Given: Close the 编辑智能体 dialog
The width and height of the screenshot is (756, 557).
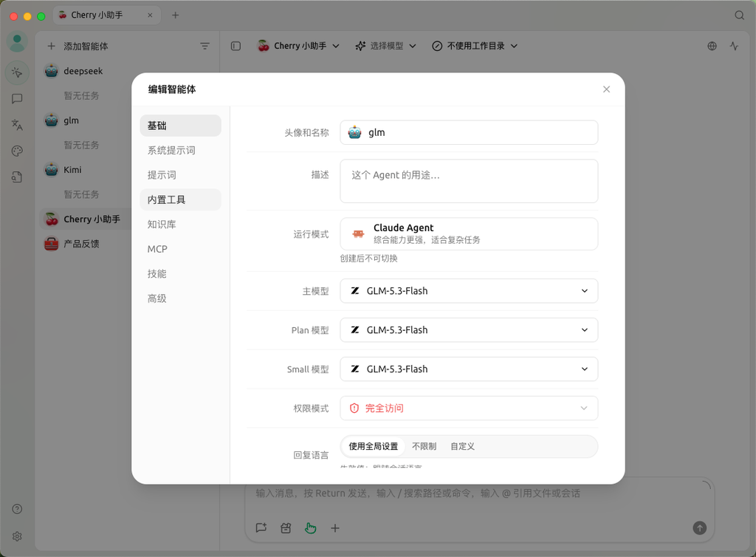Looking at the screenshot, I should click(607, 89).
